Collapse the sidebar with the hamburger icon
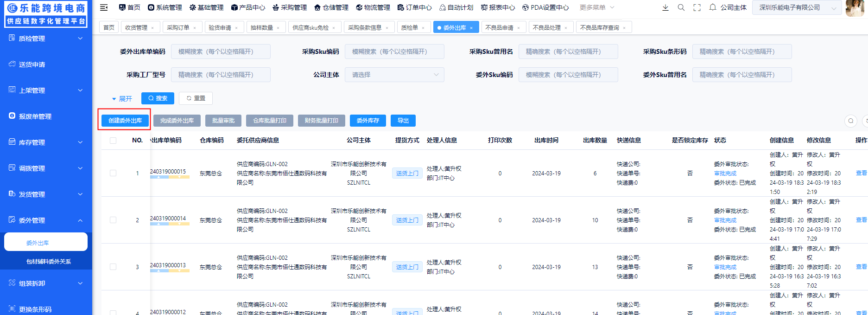This screenshot has height=315, width=868. [104, 7]
